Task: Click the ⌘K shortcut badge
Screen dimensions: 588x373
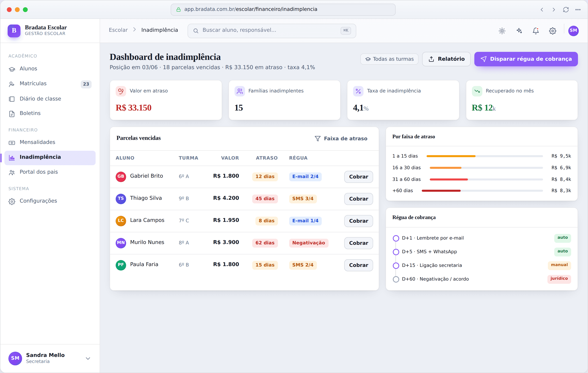Action: pos(346,31)
